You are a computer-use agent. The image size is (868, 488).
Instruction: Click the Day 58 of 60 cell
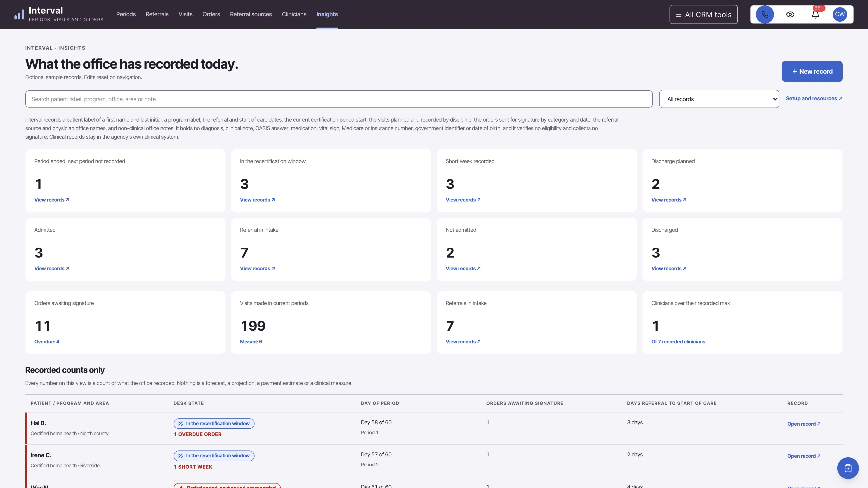click(376, 422)
